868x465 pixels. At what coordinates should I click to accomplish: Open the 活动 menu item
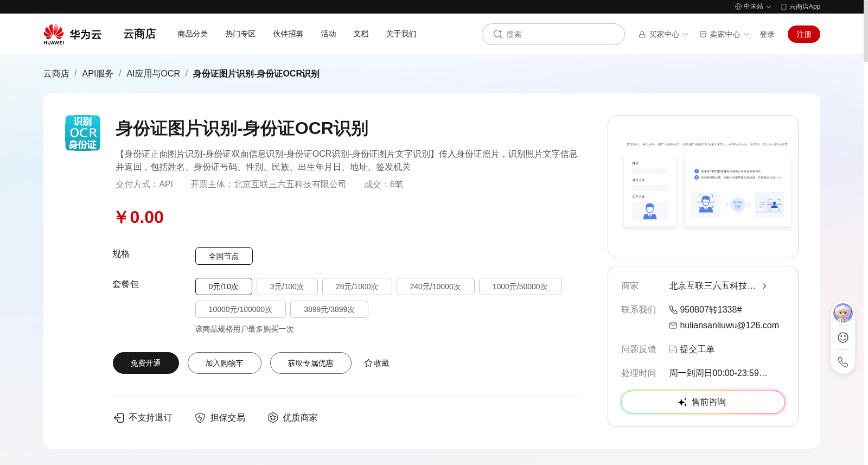(x=328, y=34)
